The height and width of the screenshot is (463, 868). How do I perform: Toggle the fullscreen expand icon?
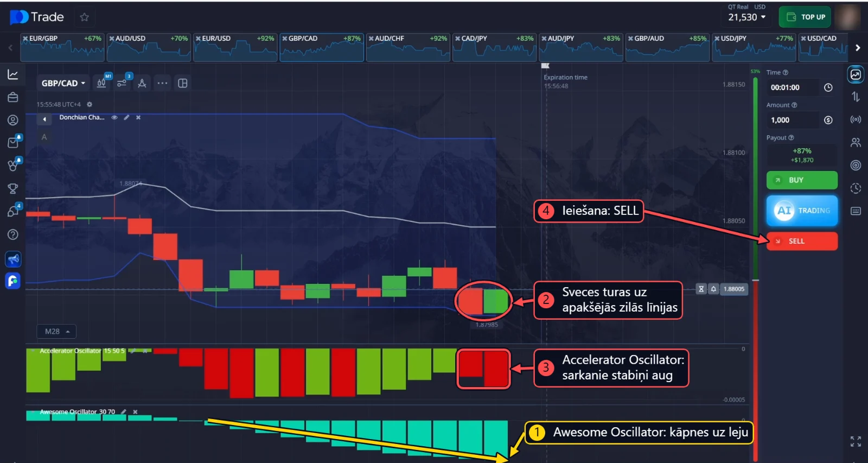tap(856, 441)
